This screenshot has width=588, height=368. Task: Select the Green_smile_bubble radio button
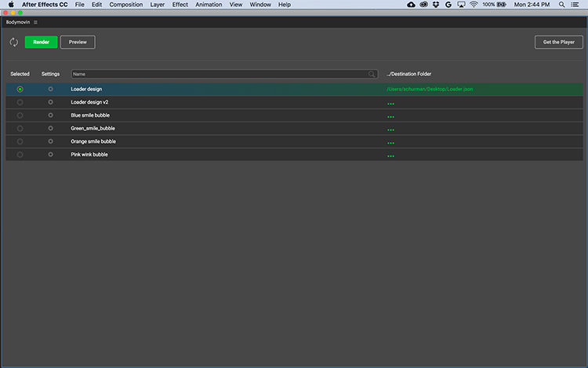(20, 129)
